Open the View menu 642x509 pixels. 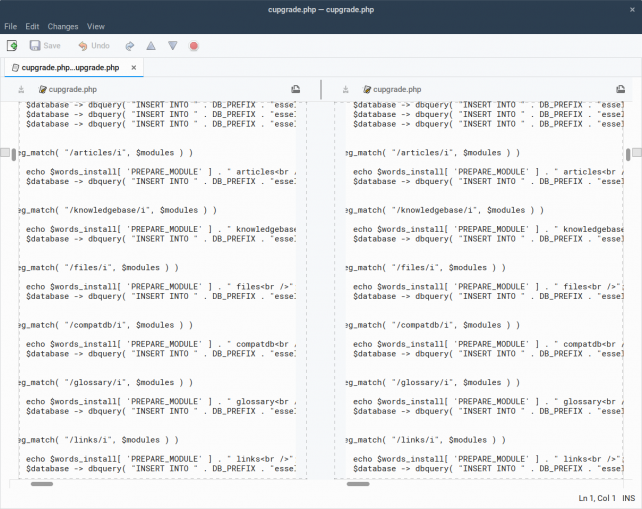tap(95, 26)
